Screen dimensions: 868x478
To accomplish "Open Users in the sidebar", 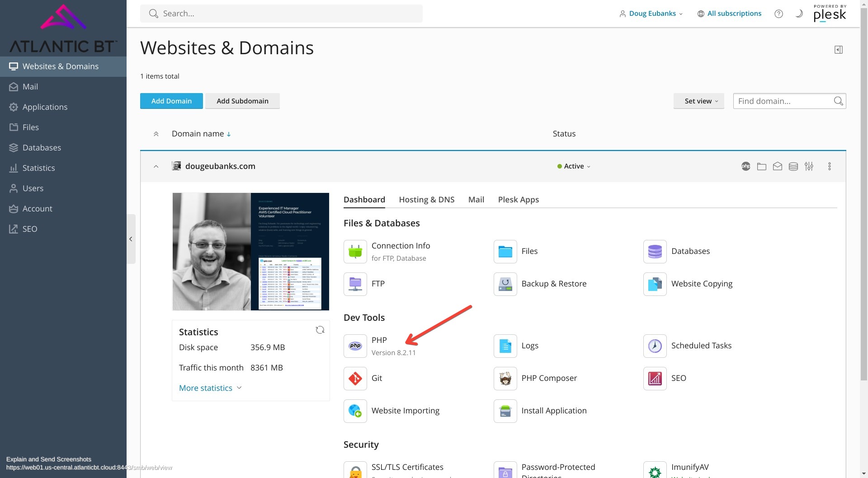I will 63,188.
